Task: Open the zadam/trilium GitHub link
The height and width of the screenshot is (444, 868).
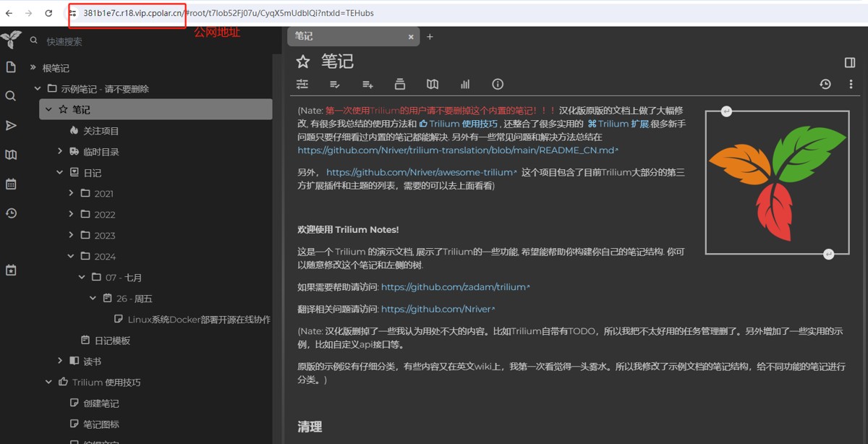Action: 455,287
